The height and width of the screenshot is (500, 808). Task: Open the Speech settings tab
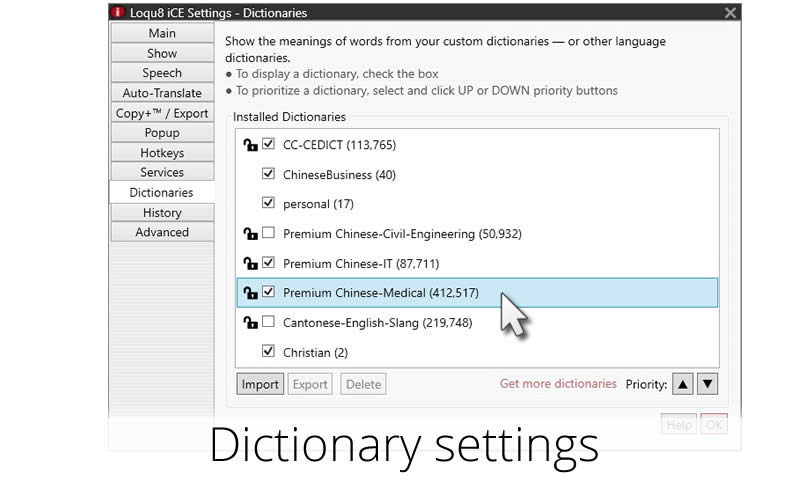(162, 73)
